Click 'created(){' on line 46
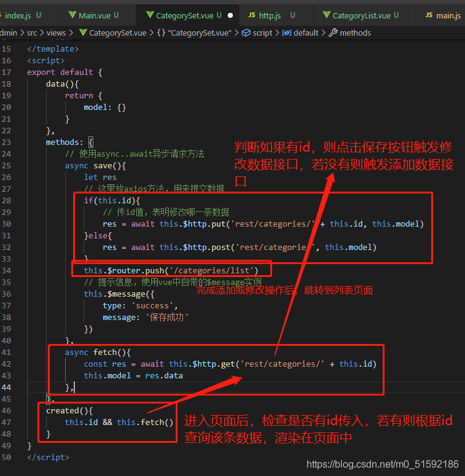The height and width of the screenshot is (476, 465). point(69,411)
